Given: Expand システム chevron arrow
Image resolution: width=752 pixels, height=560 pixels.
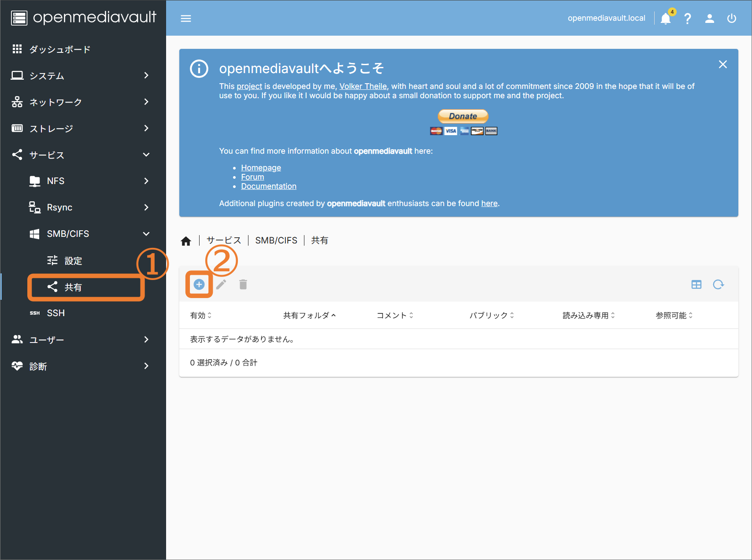Looking at the screenshot, I should [146, 76].
